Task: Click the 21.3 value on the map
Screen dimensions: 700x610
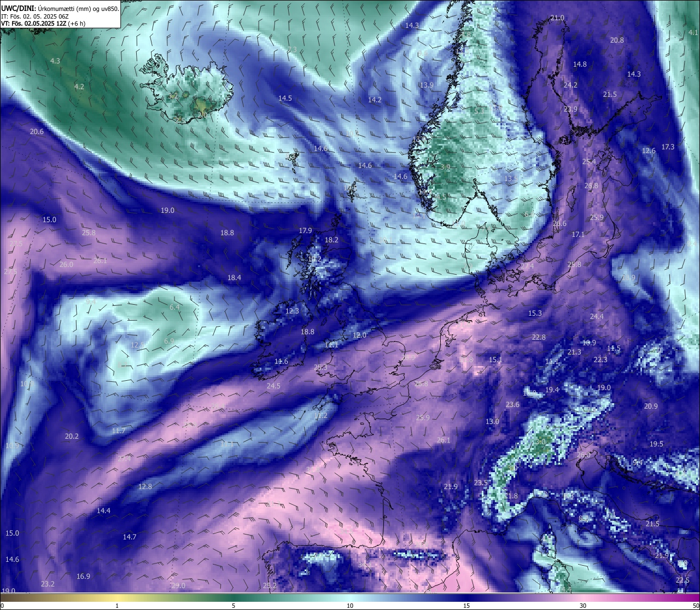Action: coord(574,352)
